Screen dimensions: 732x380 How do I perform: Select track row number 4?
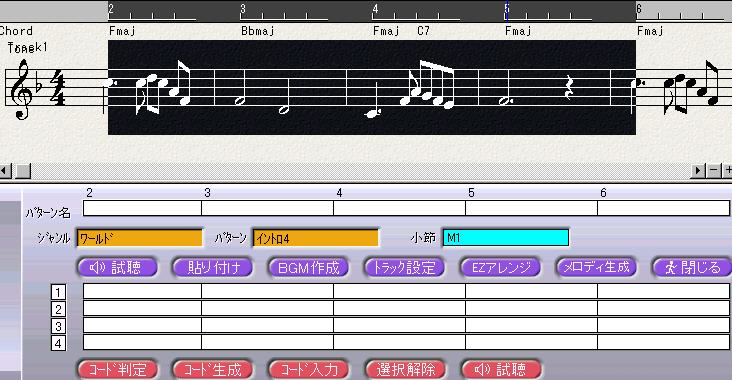58,344
